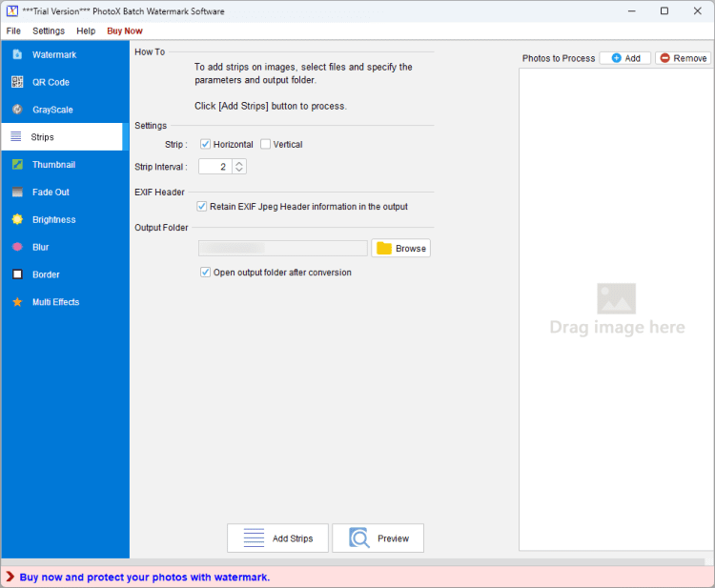Switch to the Brightness panel label
The image size is (715, 588).
pos(53,220)
